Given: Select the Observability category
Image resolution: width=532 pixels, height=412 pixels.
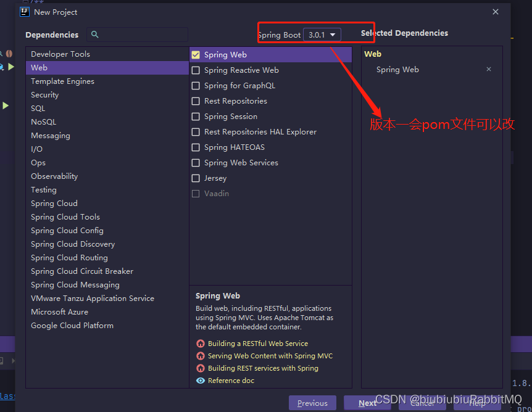Looking at the screenshot, I should tap(107, 176).
